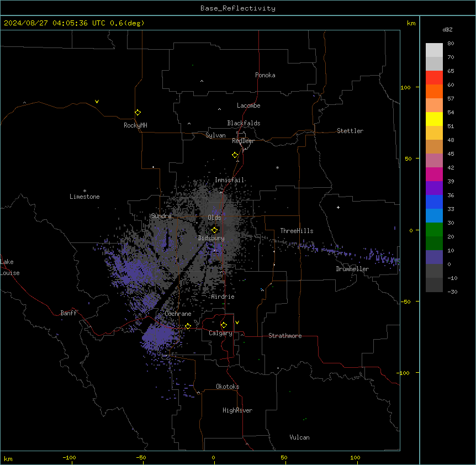
Task: Select the orange 60-57 dBZ legend swatch
Action: [434, 91]
